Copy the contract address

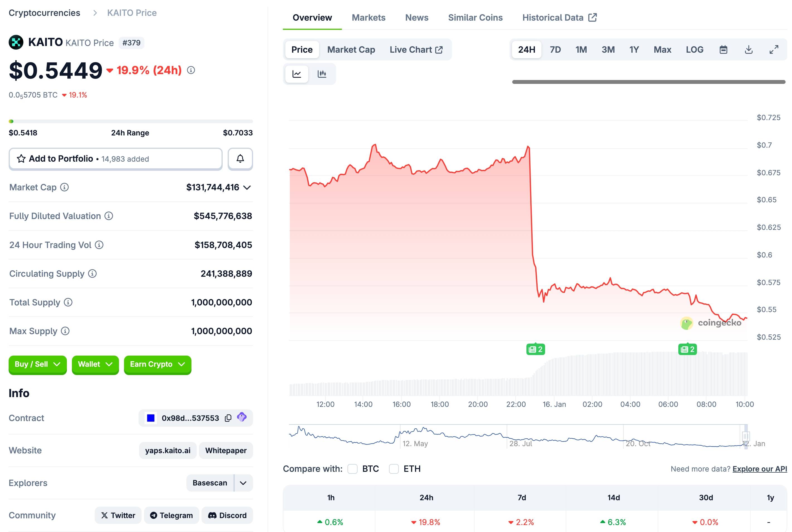click(x=228, y=418)
